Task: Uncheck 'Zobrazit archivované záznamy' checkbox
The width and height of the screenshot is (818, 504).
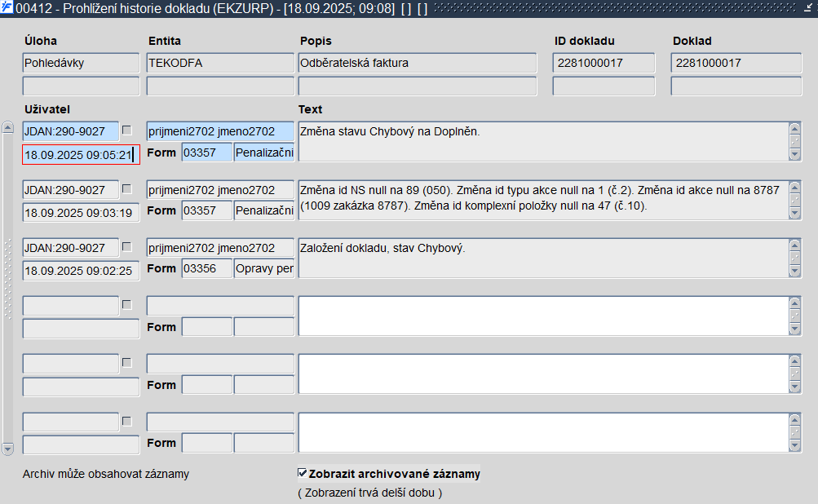Action: click(x=303, y=473)
